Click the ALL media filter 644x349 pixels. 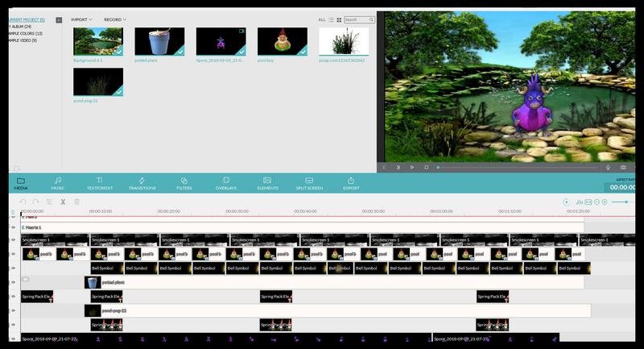(322, 19)
